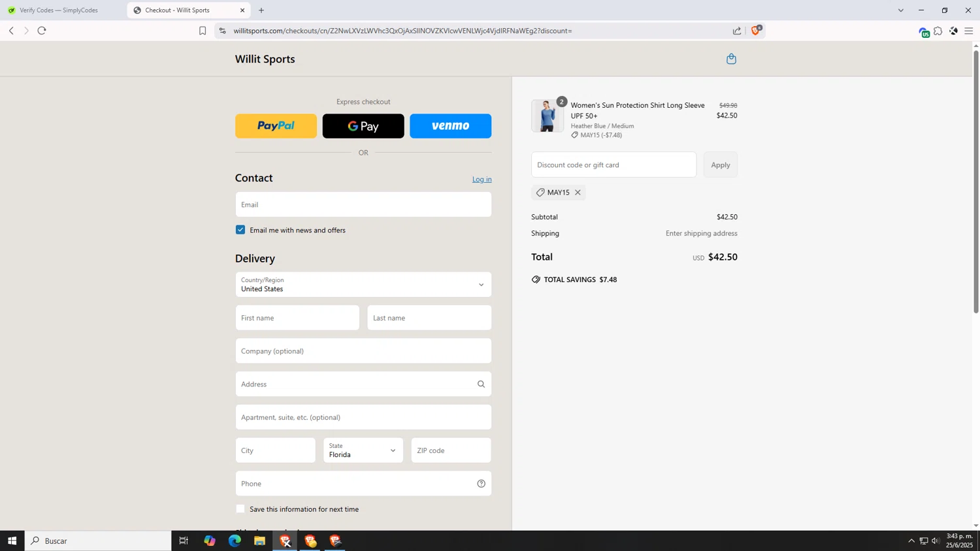Image resolution: width=980 pixels, height=551 pixels.
Task: Close the Checkout - Willit Sports tab
Action: 242,10
